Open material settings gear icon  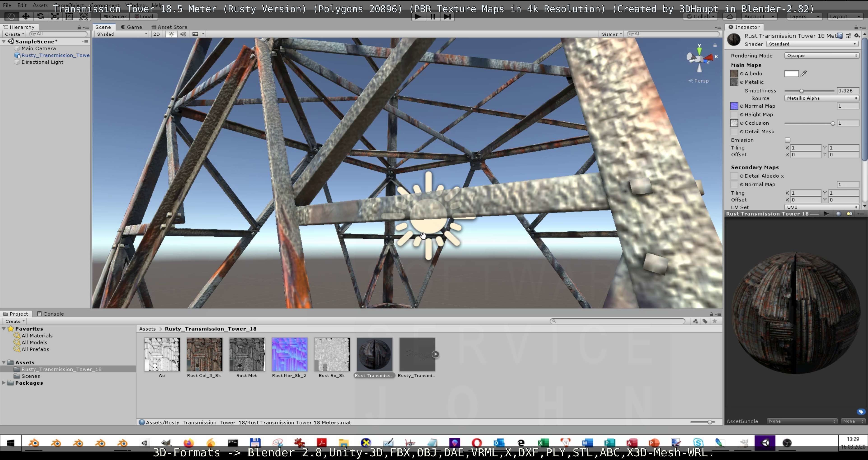tap(857, 36)
